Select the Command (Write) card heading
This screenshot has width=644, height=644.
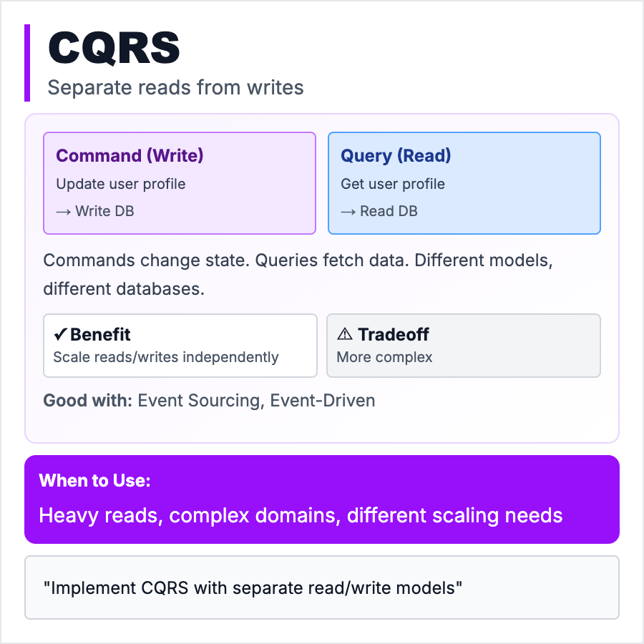[130, 156]
